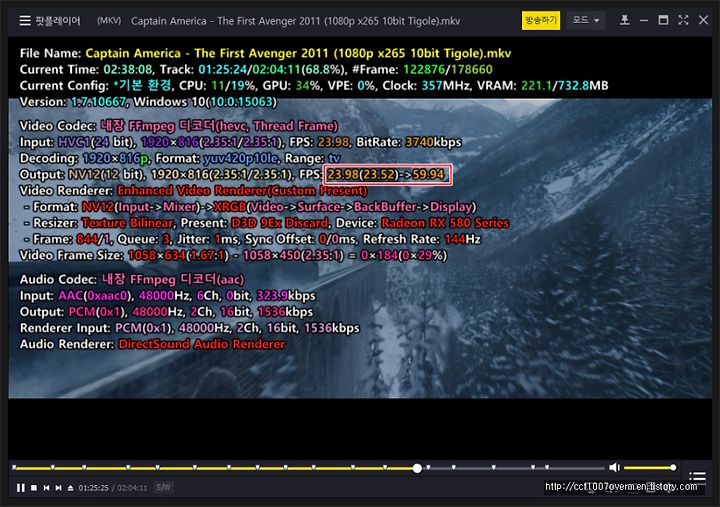Click the BitRate value 3740kbps
Viewport: 720px width, 507px height.
tap(433, 142)
